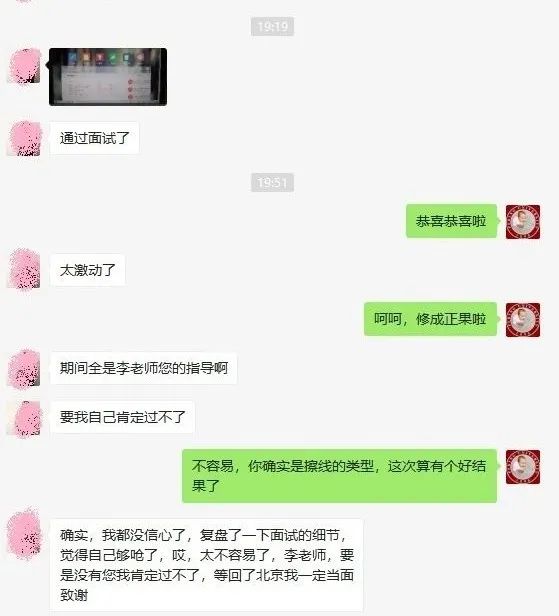Click the pink avatar beside the image message
The height and width of the screenshot is (616, 559).
[24, 66]
